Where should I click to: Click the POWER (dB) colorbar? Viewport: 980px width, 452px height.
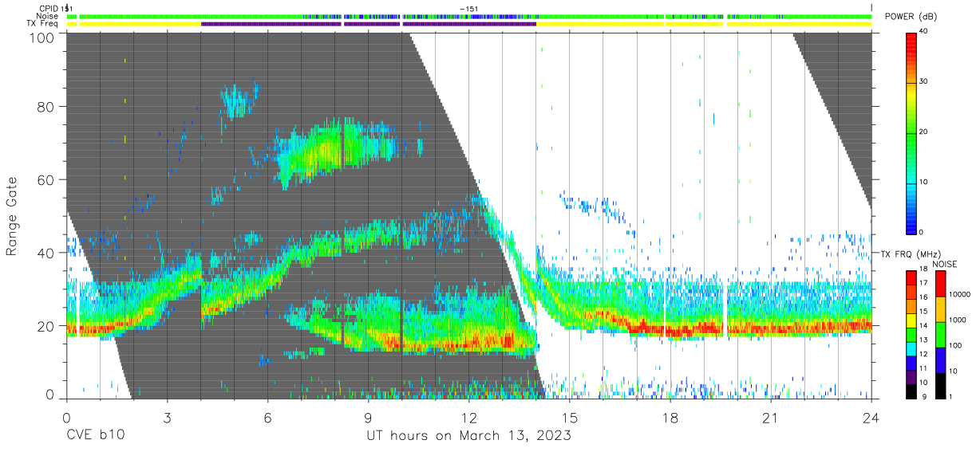tap(912, 132)
